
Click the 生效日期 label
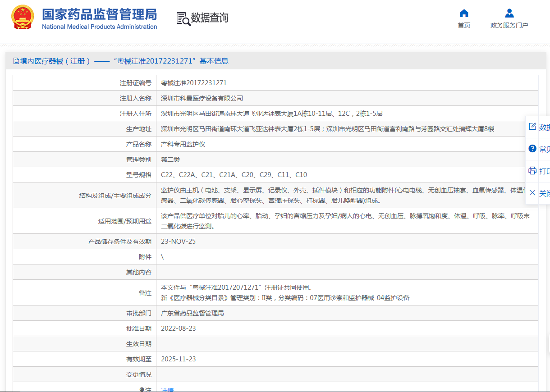(x=138, y=344)
